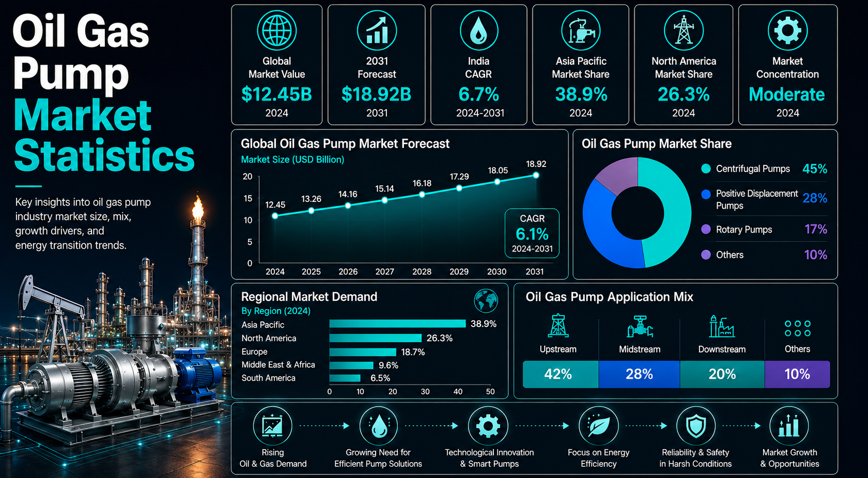Click the Asia Pacific 38.9% demand bar
This screenshot has height=478, width=868.
[397, 323]
